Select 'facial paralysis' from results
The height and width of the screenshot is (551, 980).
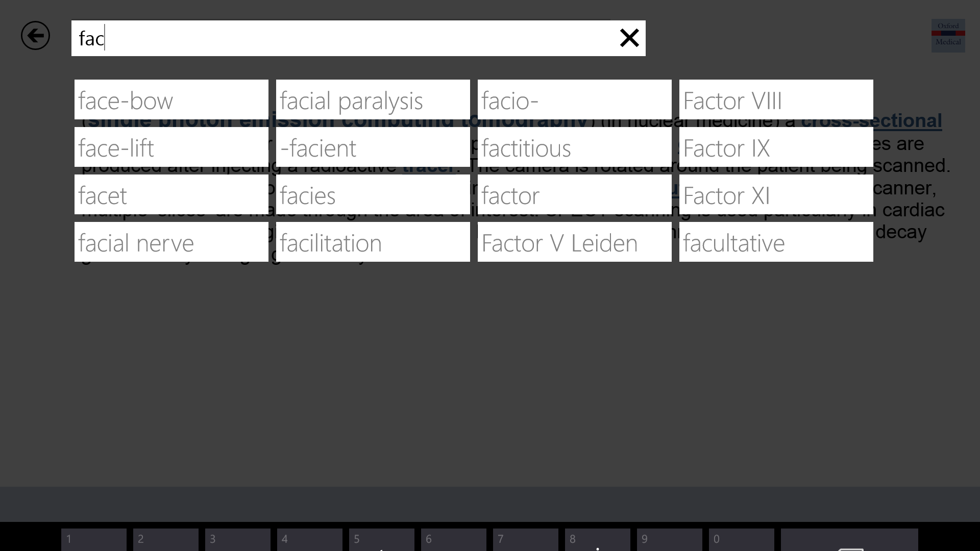click(373, 100)
